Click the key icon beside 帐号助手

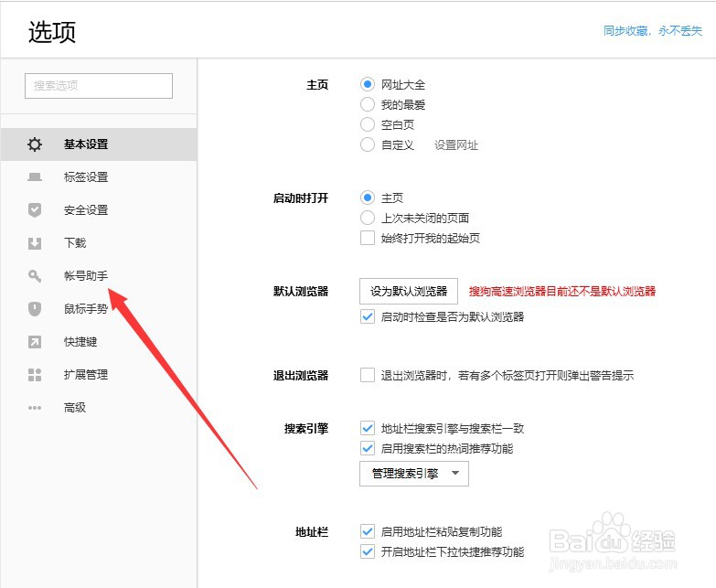pos(35,276)
